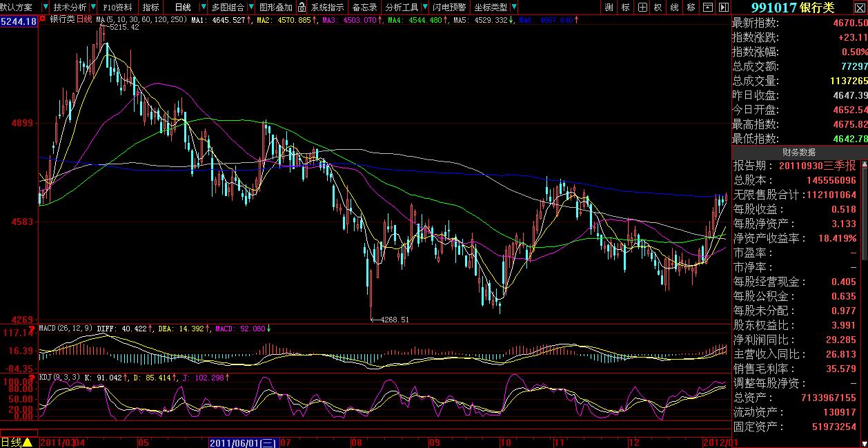Click the 2011/06/01(三) date marker
Viewport: 868px width, 448px height.
pos(243,442)
